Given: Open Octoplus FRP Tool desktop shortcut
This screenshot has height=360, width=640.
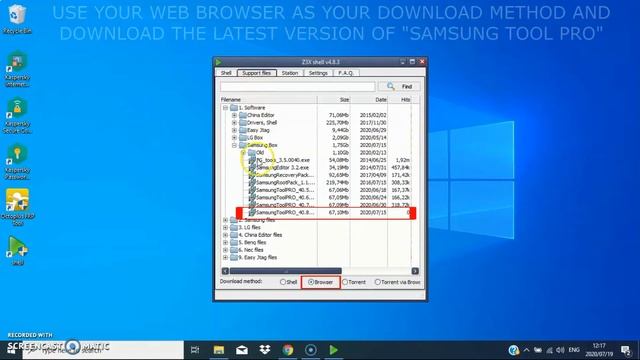Looking at the screenshot, I should tap(17, 207).
